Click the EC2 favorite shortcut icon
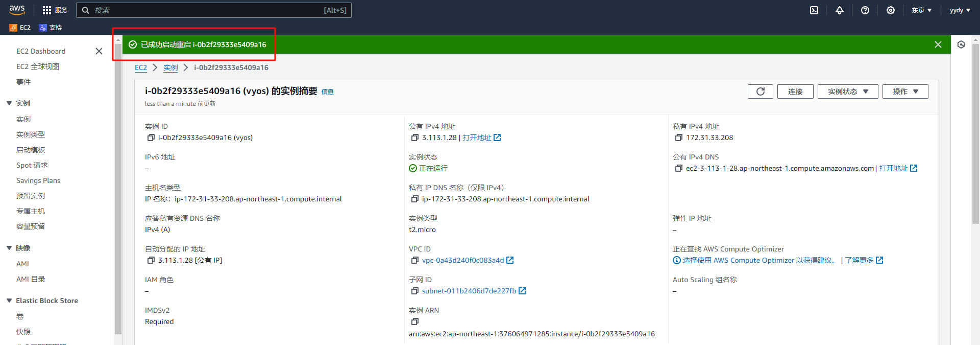The height and width of the screenshot is (345, 980). click(x=13, y=28)
